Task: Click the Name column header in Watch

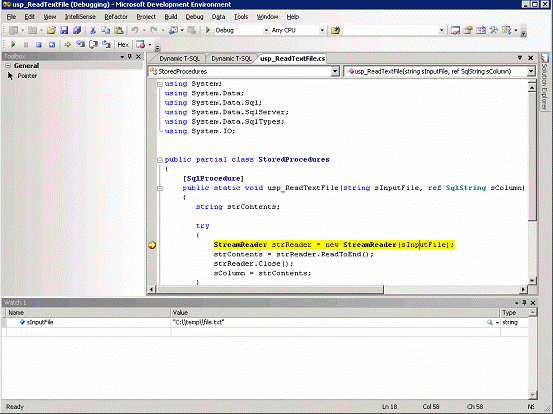Action: 88,313
